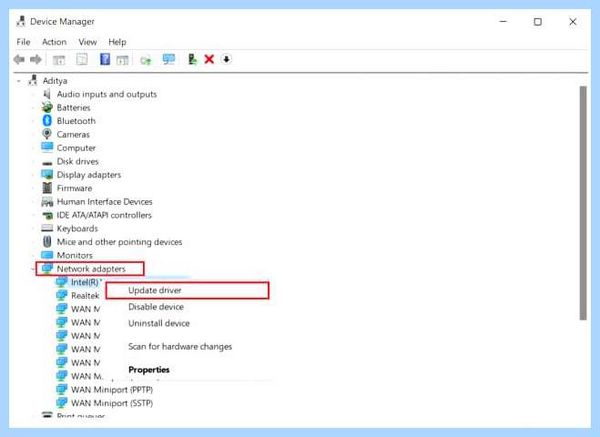Click the scan for hardware changes monitor icon
Viewport: 600px width, 437px height.
point(169,59)
